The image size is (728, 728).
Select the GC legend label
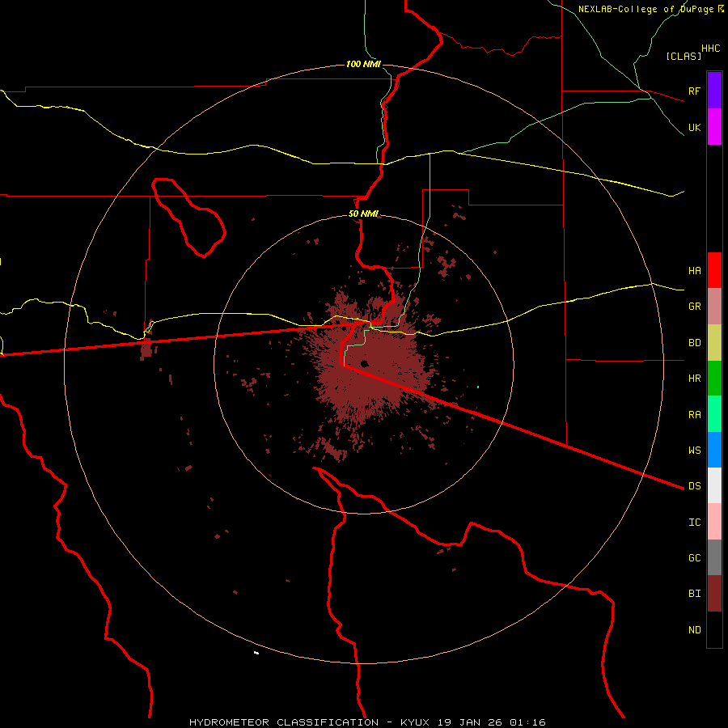point(694,557)
